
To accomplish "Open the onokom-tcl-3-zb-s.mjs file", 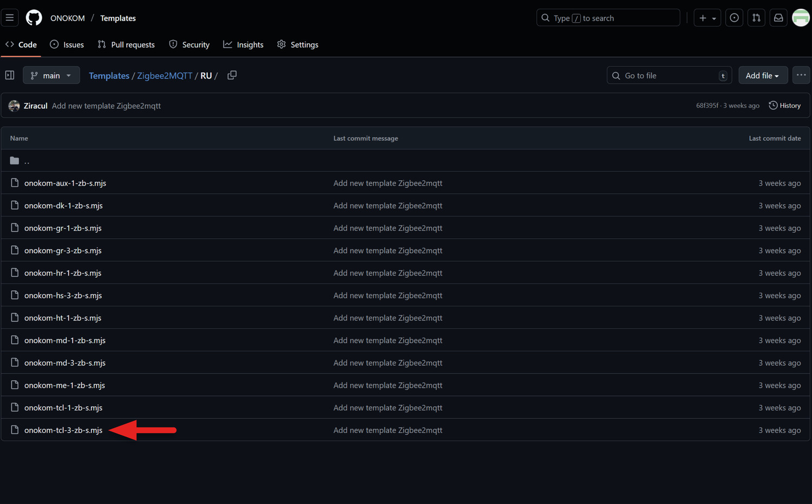I will pyautogui.click(x=63, y=430).
